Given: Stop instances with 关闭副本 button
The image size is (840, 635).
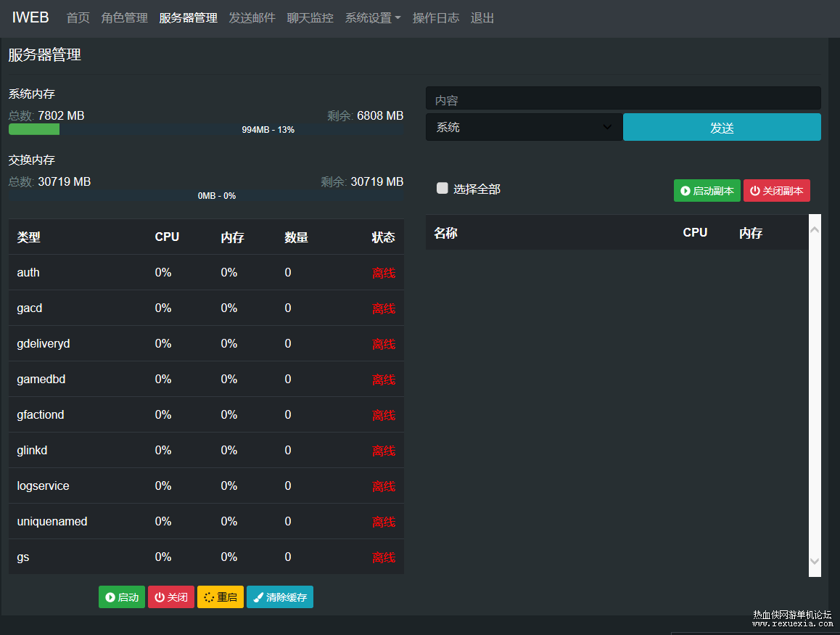Looking at the screenshot, I should [776, 191].
